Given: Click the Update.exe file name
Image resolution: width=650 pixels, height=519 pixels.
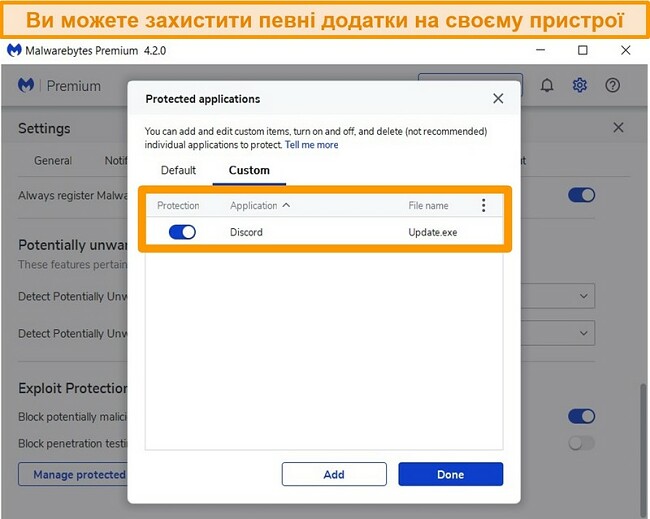Looking at the screenshot, I should pos(433,232).
